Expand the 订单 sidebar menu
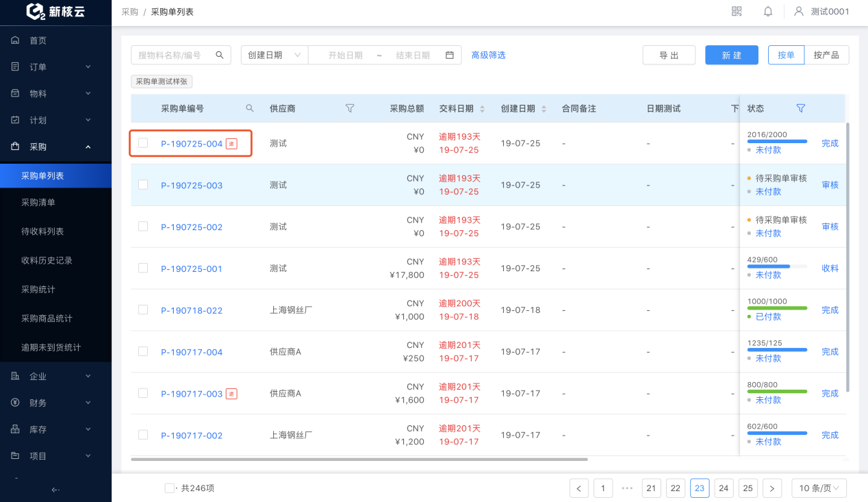The height and width of the screenshot is (502, 868). (x=55, y=67)
